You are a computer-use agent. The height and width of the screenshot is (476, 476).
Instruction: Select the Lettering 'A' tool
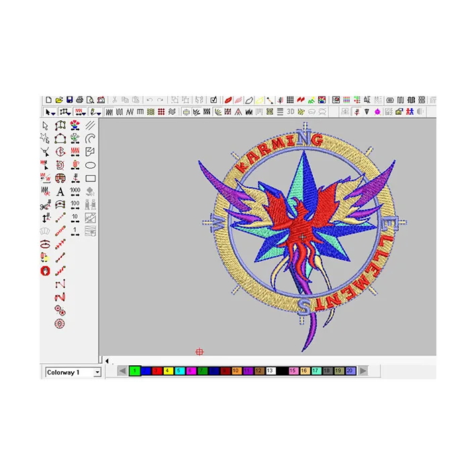(60, 191)
